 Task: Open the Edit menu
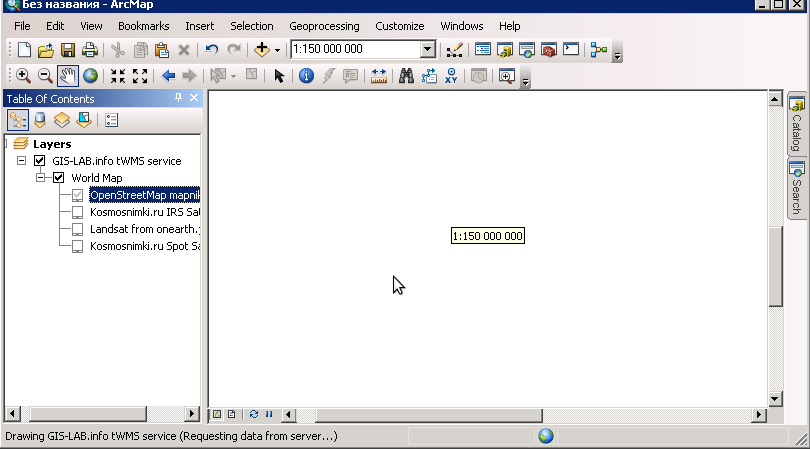55,26
